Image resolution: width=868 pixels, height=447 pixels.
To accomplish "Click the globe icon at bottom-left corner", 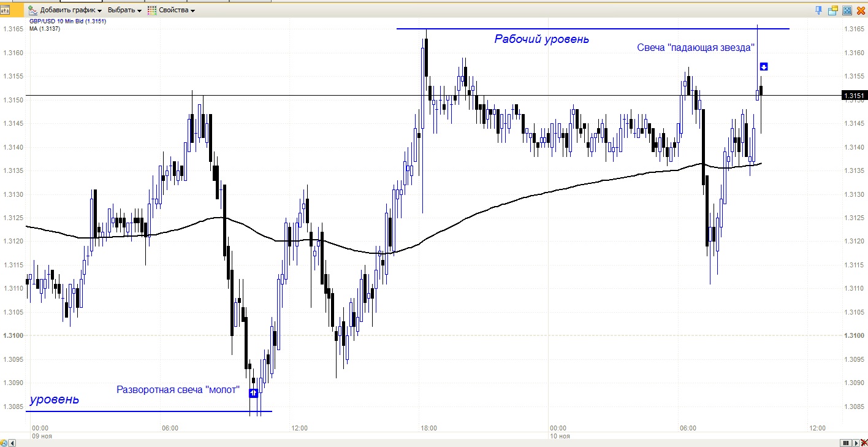I will (3, 443).
